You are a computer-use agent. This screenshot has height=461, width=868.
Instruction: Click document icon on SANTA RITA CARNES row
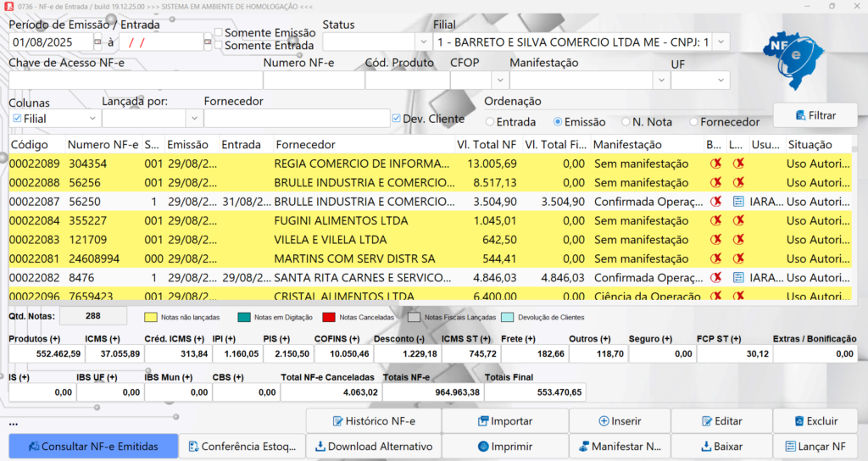click(738, 277)
